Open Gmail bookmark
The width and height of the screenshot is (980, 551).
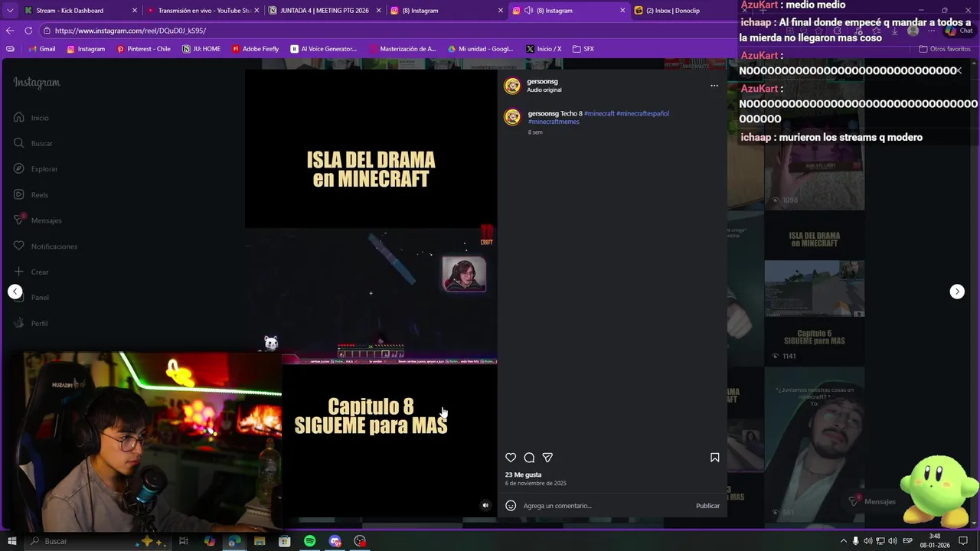click(42, 49)
